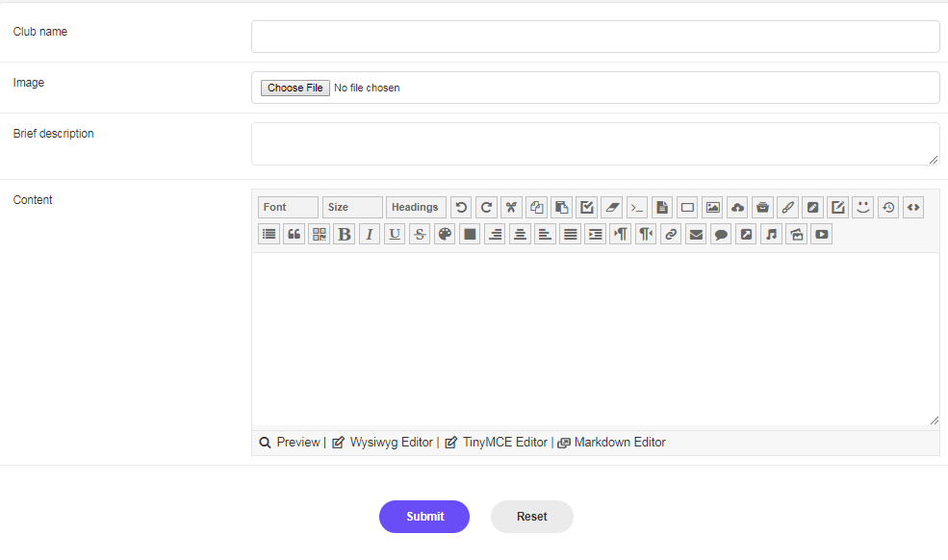Click the edit note pencil-square icon
948x560 pixels.
coord(837,208)
